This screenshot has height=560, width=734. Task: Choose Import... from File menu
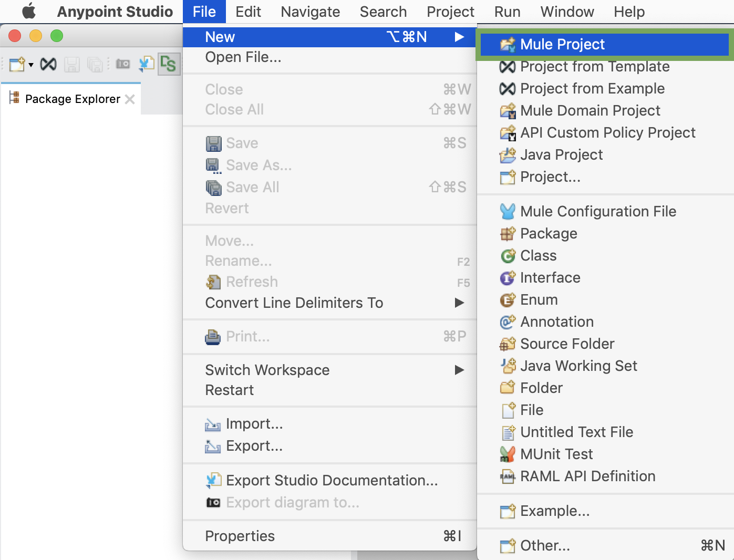(x=329, y=423)
